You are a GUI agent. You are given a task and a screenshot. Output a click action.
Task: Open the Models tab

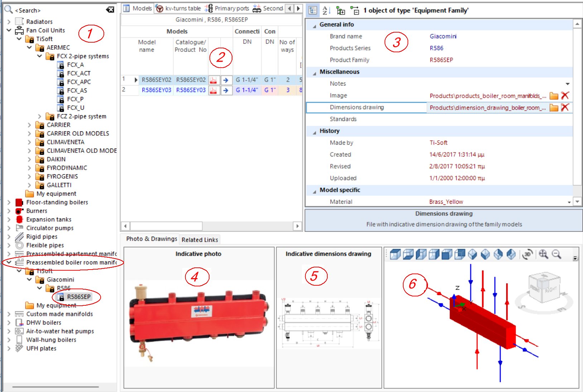point(138,8)
